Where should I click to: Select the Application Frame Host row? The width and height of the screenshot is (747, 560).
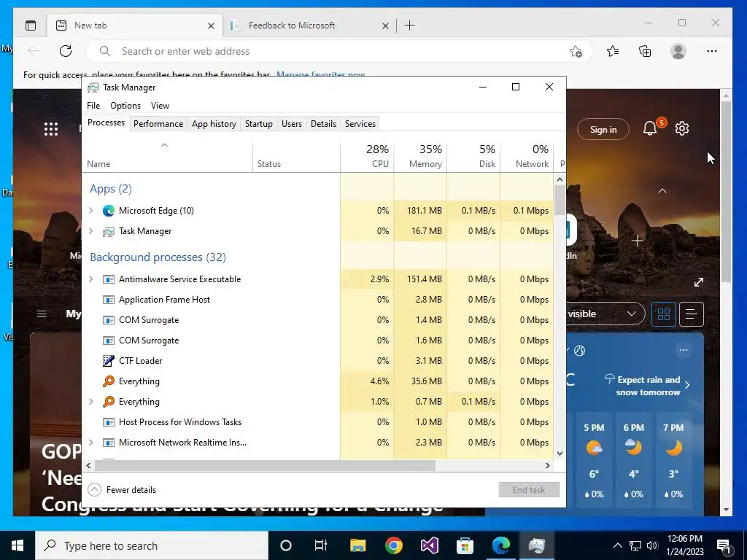click(318, 300)
